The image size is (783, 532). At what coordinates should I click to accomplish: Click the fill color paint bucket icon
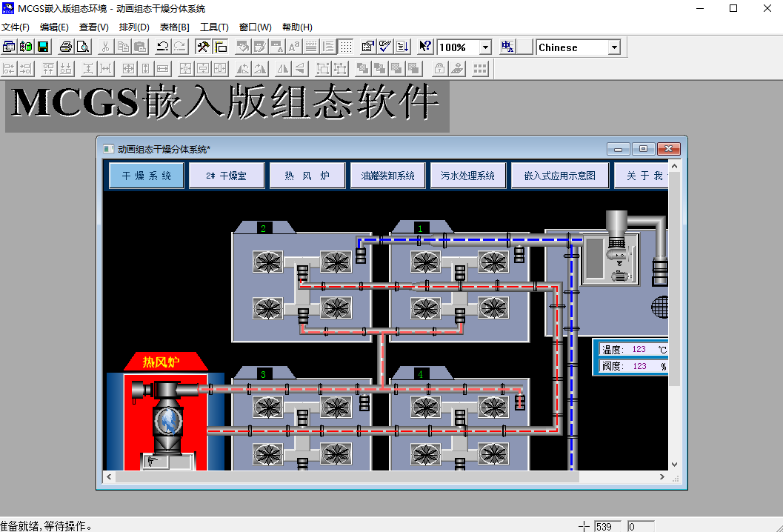(243, 47)
